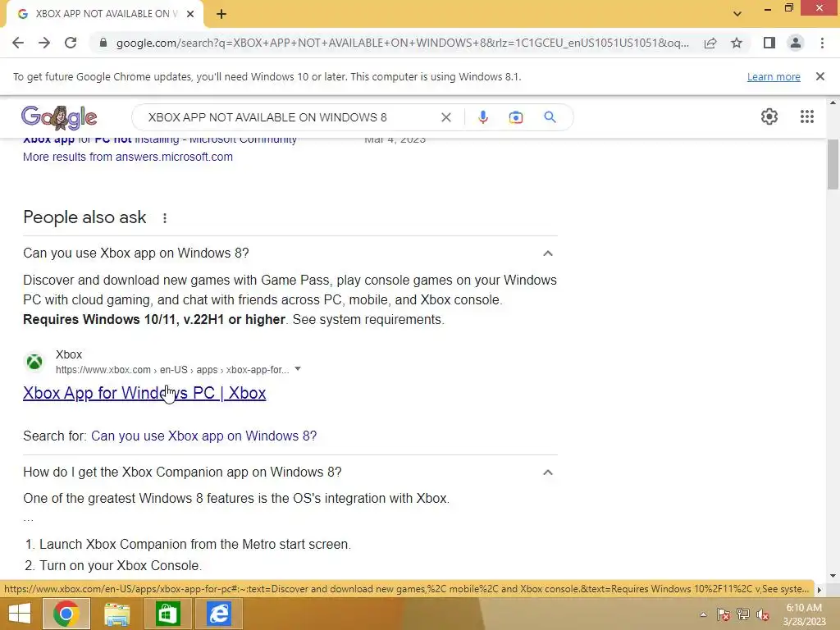Open the Chrome profile menu
Viewport: 840px width, 630px height.
click(x=796, y=43)
